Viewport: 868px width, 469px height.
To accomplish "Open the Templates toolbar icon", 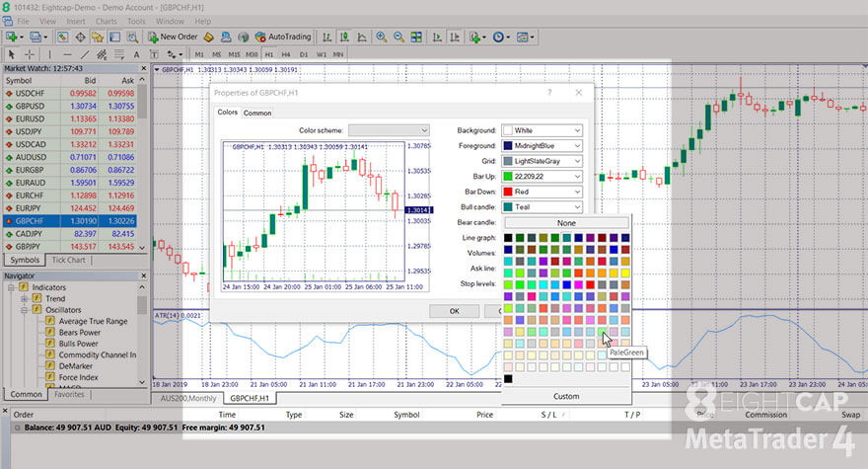I will point(525,38).
